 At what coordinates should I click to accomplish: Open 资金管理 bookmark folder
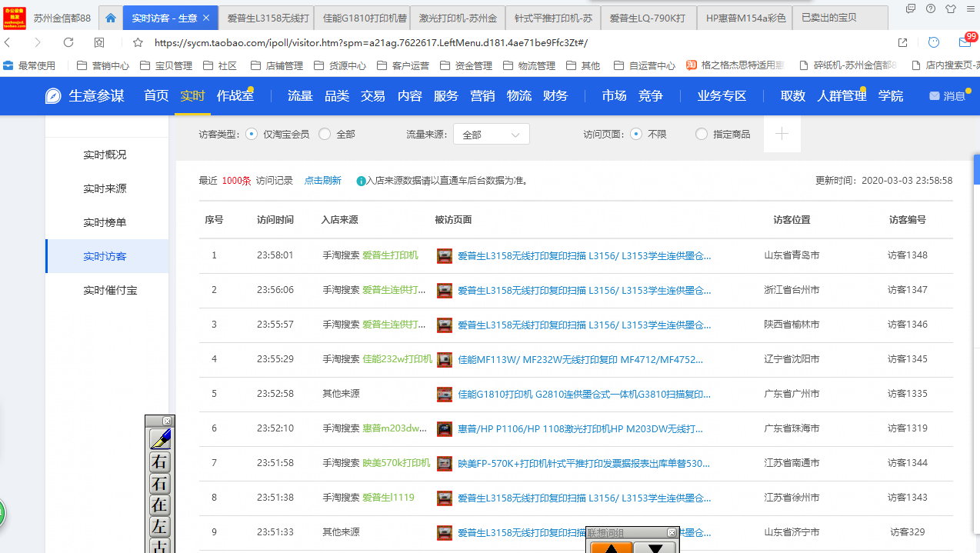click(466, 65)
